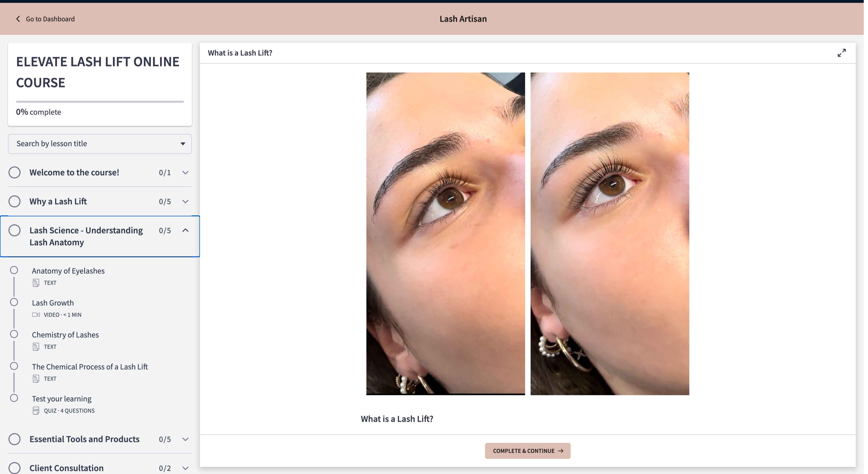Open The Chemical Process of a Lash Lift

tap(90, 367)
